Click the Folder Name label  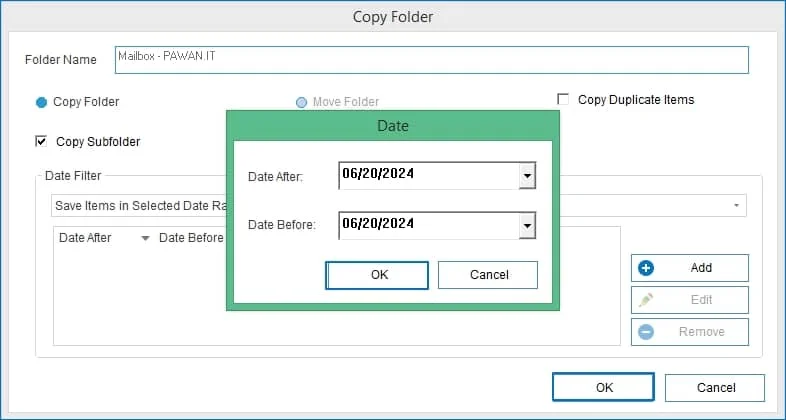click(x=61, y=60)
